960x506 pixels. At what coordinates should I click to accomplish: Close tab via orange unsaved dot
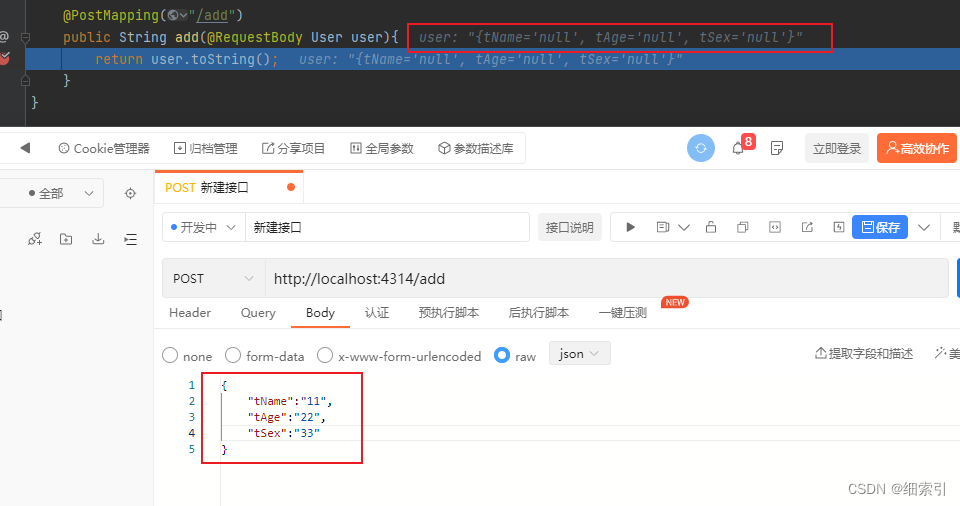pos(291,187)
